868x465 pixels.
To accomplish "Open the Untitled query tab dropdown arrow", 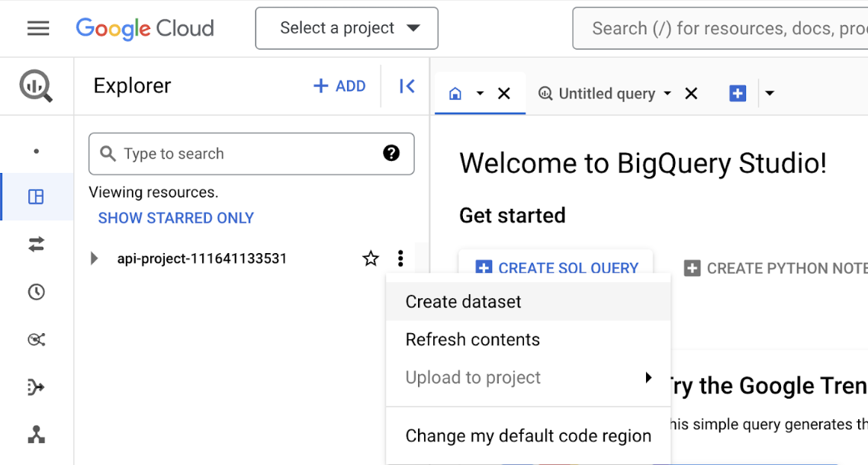I will (667, 93).
